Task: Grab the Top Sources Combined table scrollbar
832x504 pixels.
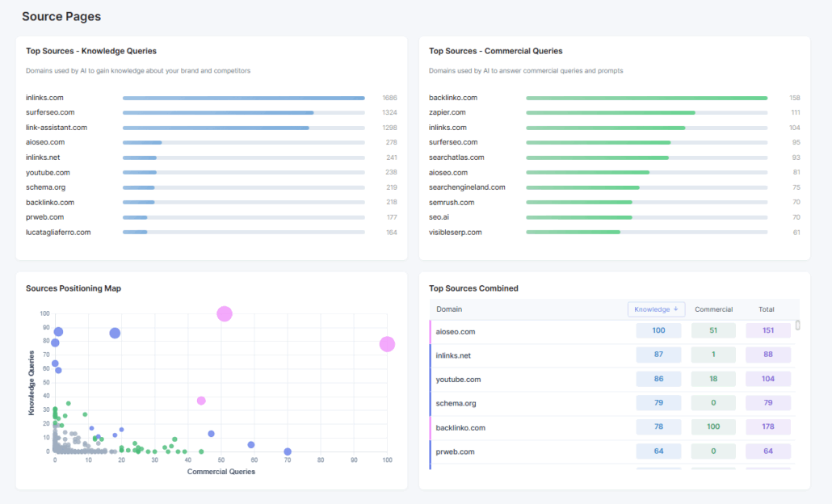Action: click(797, 325)
